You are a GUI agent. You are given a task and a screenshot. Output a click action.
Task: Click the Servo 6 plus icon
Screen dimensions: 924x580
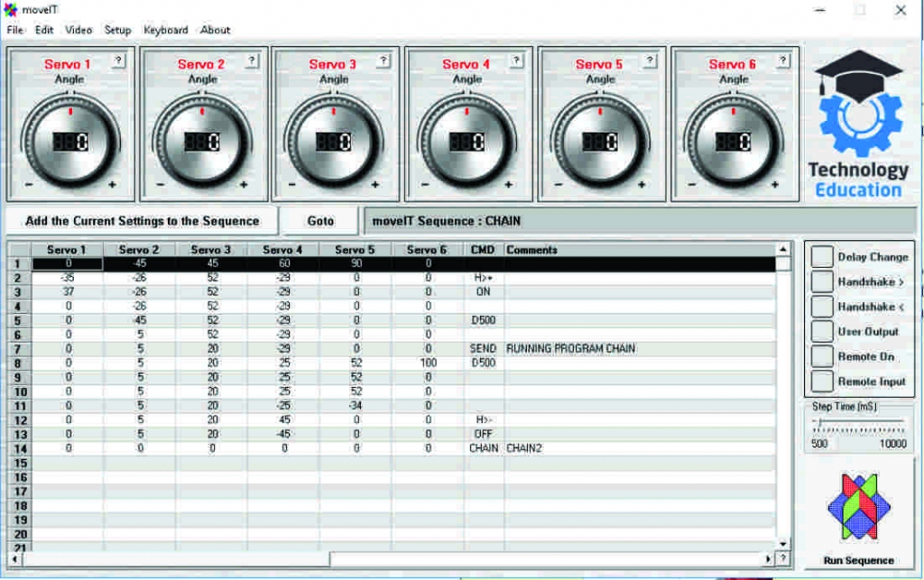pos(775,187)
